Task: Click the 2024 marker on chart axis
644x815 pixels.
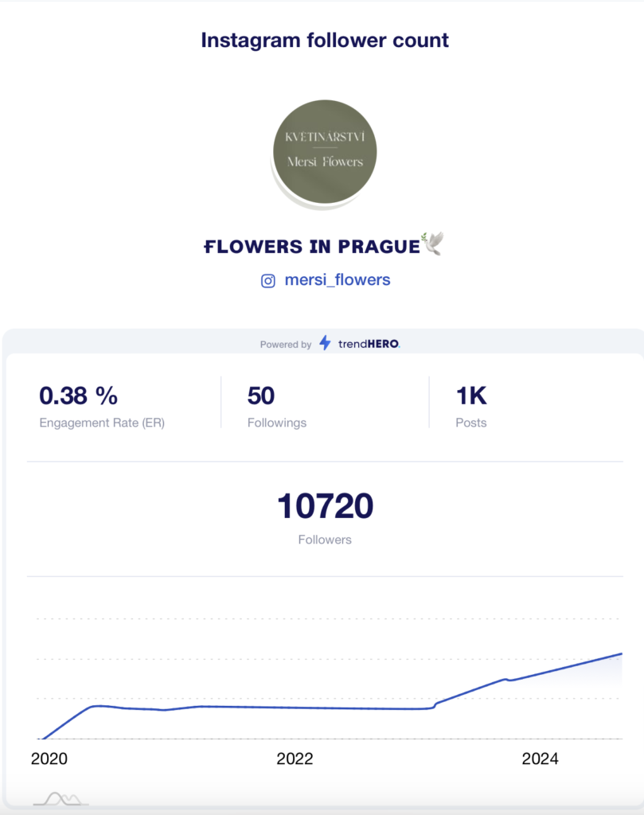Action: (x=540, y=759)
